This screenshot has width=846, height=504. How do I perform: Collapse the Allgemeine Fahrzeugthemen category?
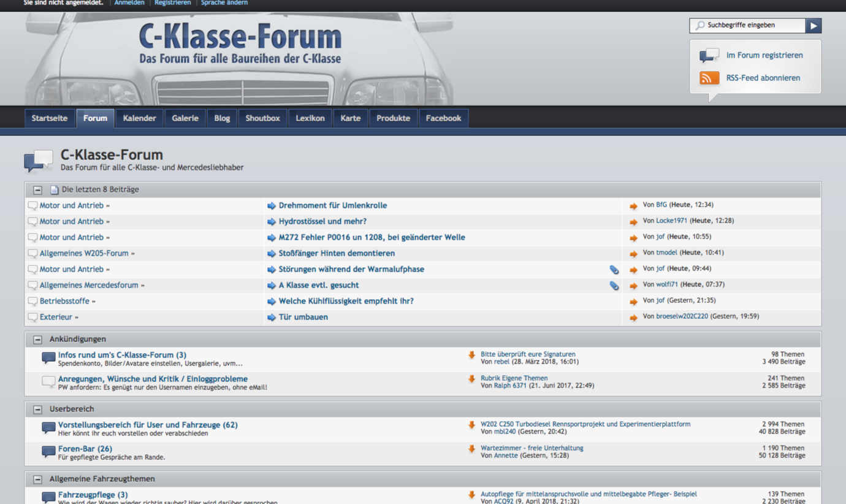pyautogui.click(x=38, y=479)
